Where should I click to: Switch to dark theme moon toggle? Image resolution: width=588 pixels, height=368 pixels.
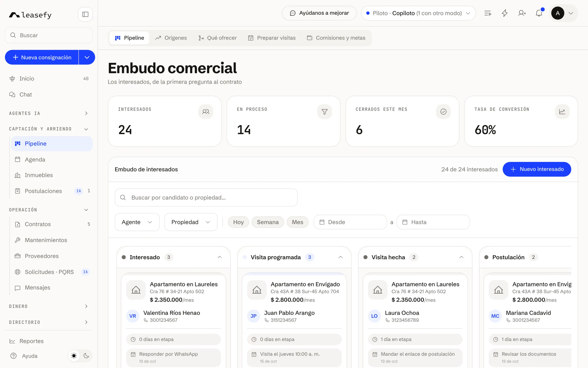pos(86,356)
